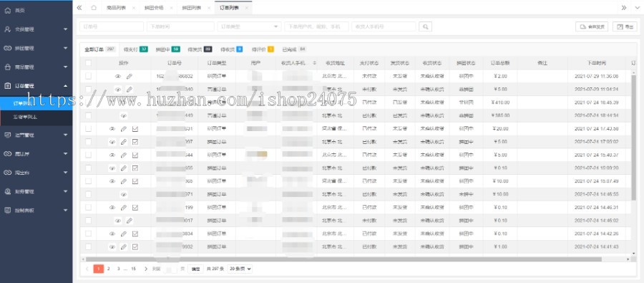Click the checkmark action icon on 14:46:31 order

(135, 207)
